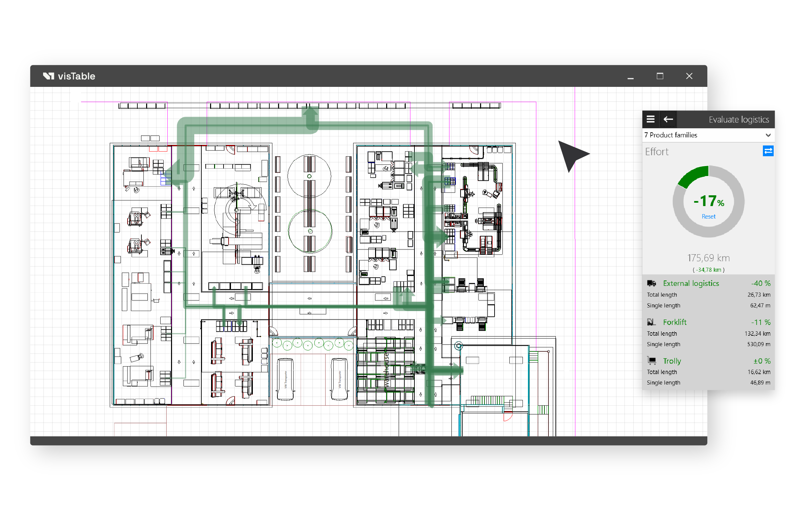Click Trolly total length 16,62 km

759,372
